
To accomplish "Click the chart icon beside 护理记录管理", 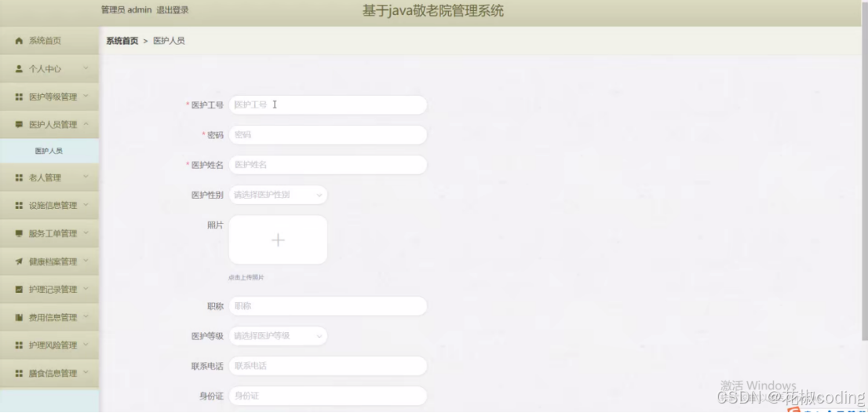I will point(19,289).
